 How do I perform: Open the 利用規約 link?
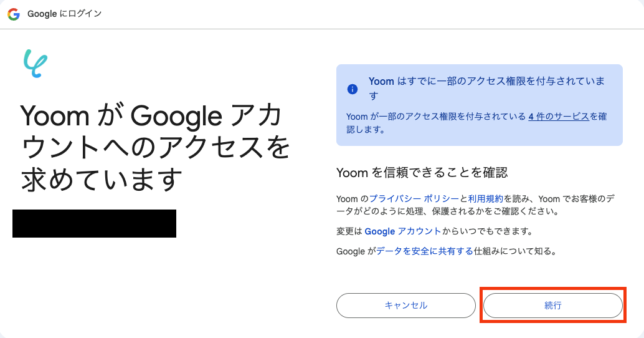pos(485,199)
